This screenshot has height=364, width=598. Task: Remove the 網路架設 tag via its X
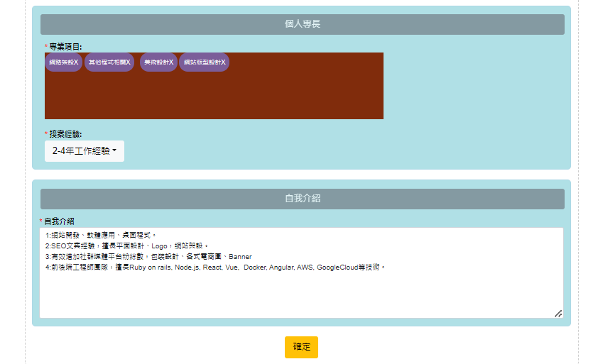click(x=76, y=62)
